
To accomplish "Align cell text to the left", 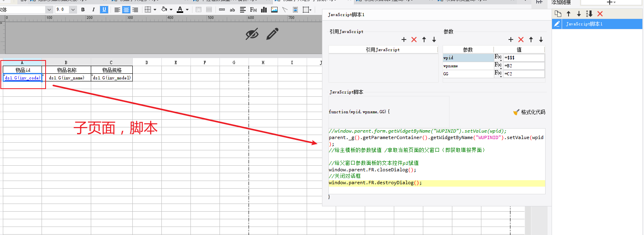I will [x=117, y=10].
